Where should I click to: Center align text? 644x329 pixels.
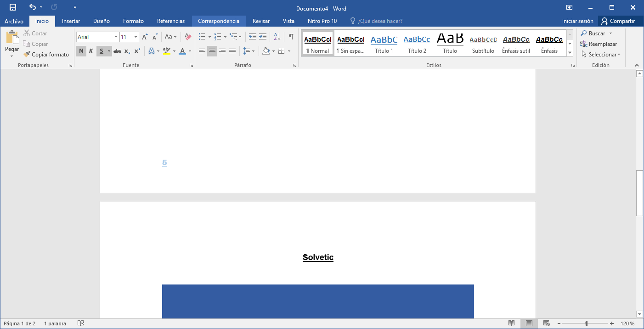click(x=212, y=51)
